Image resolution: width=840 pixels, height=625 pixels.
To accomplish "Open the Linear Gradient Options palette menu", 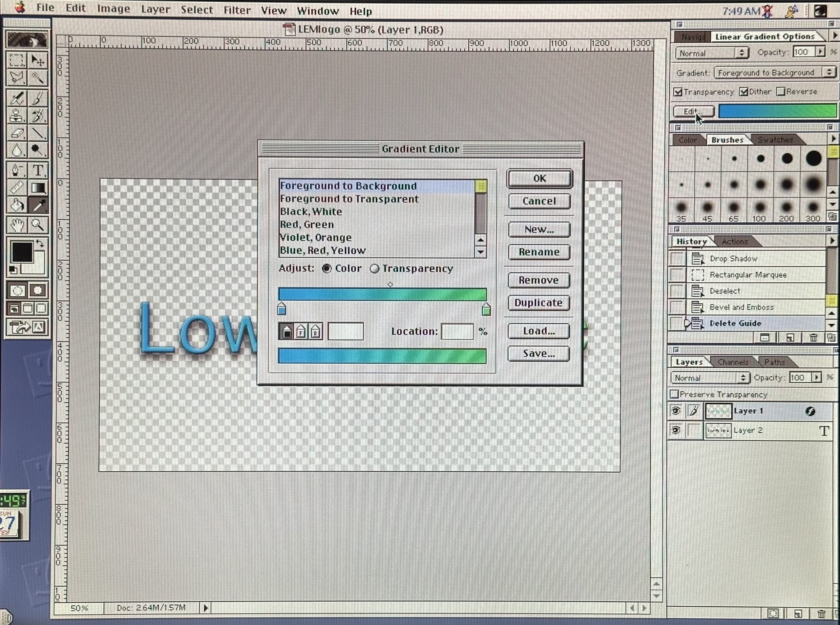I will point(835,36).
